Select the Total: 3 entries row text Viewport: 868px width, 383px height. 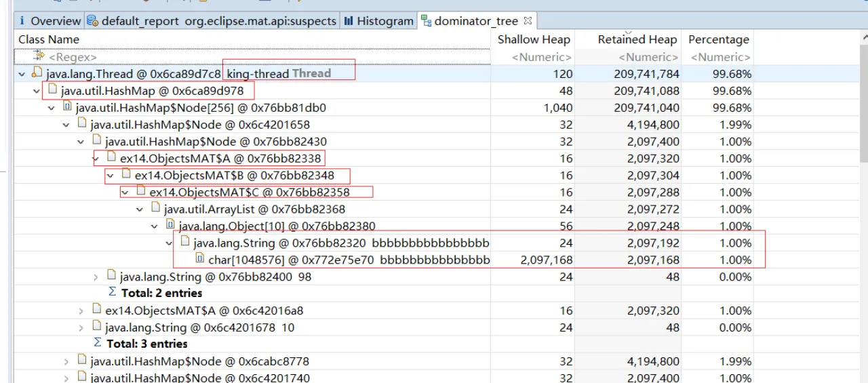(147, 344)
